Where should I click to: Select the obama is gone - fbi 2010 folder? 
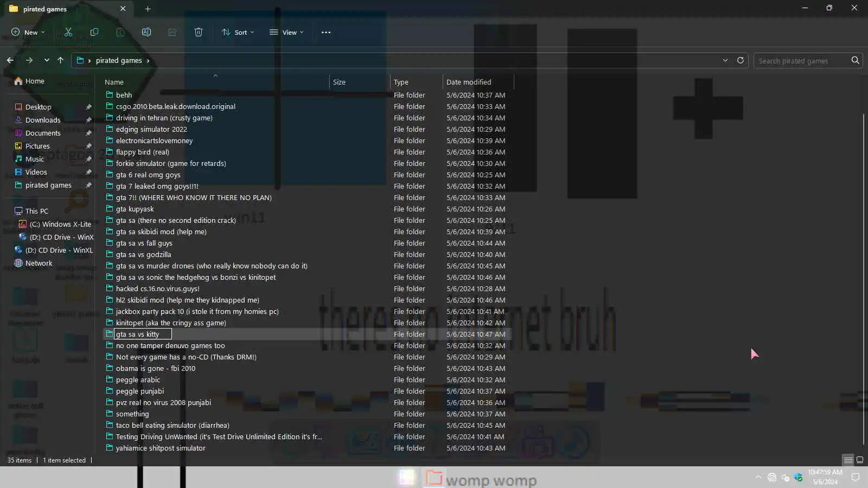click(x=156, y=368)
